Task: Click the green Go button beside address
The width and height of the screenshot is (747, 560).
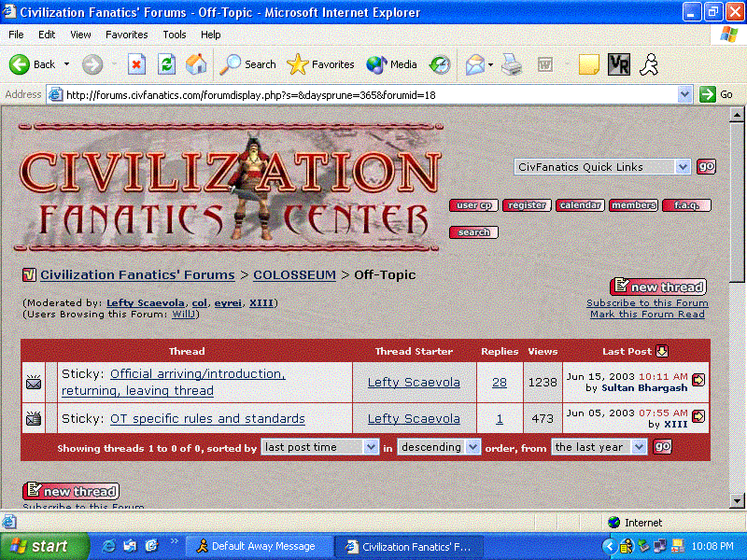Action: click(716, 94)
